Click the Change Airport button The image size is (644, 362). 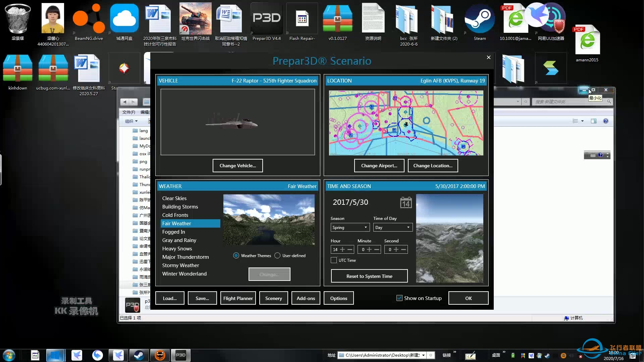(379, 166)
